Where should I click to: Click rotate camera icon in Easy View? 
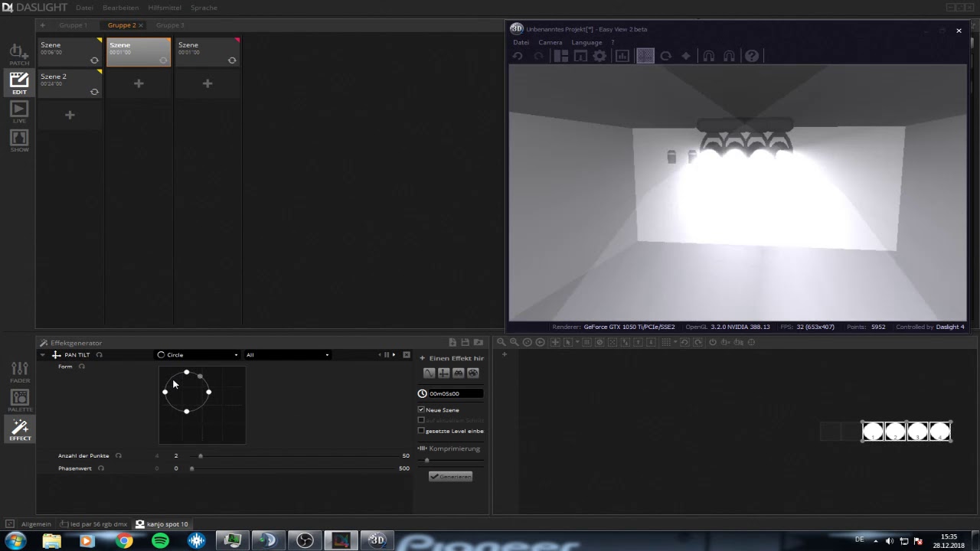tap(666, 56)
